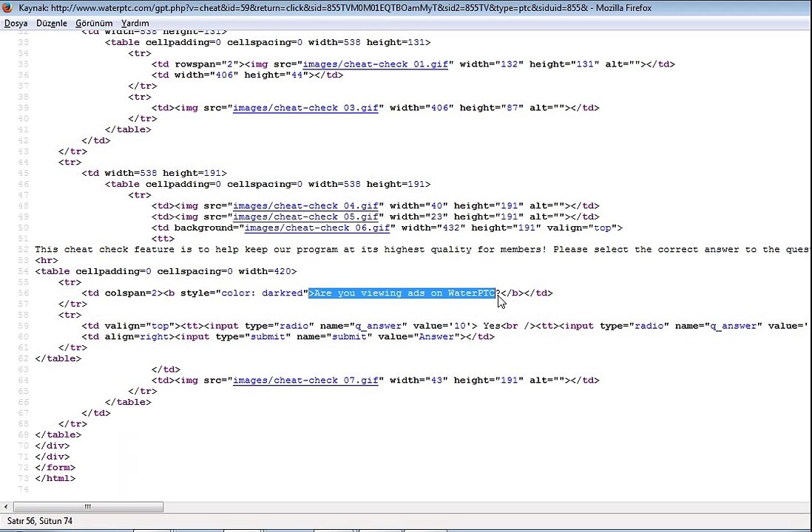The image size is (812, 532).
Task: Click '<td width=538 height=191>' on line 45
Action: pyautogui.click(x=155, y=173)
